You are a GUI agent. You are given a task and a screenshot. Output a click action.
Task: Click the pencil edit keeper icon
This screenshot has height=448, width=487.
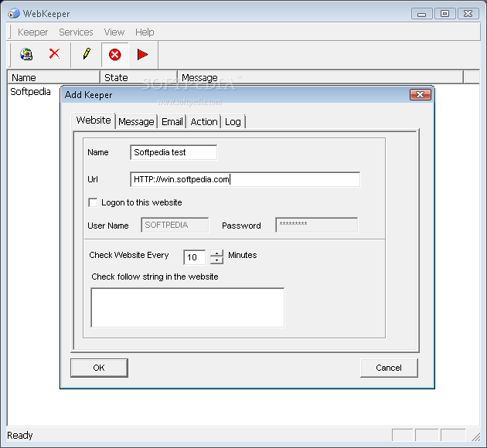87,53
